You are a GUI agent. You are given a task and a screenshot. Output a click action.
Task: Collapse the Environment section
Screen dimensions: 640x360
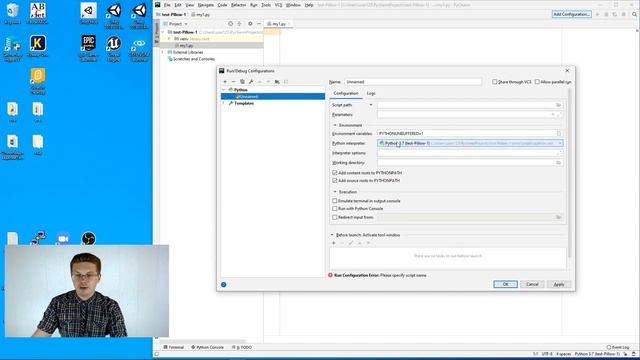pos(335,125)
